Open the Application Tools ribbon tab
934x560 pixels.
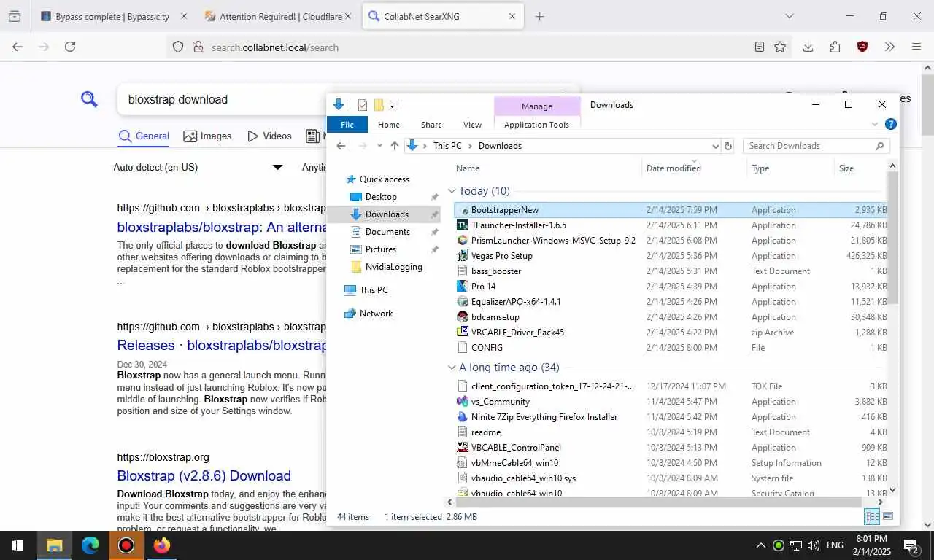click(536, 125)
